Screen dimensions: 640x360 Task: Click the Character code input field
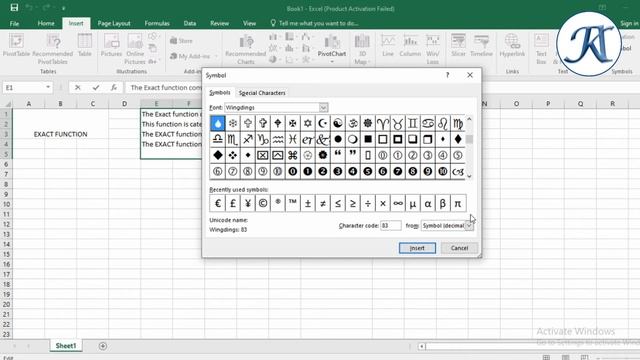coord(391,225)
